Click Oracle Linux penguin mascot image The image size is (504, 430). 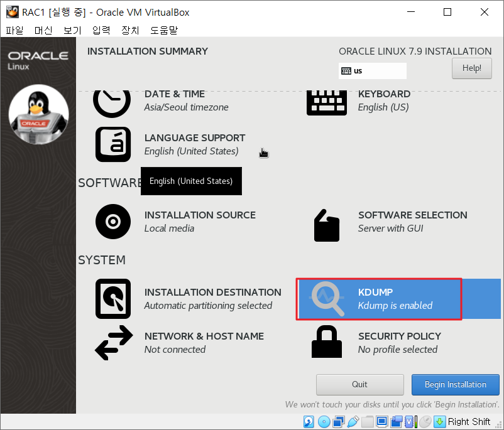[x=38, y=114]
